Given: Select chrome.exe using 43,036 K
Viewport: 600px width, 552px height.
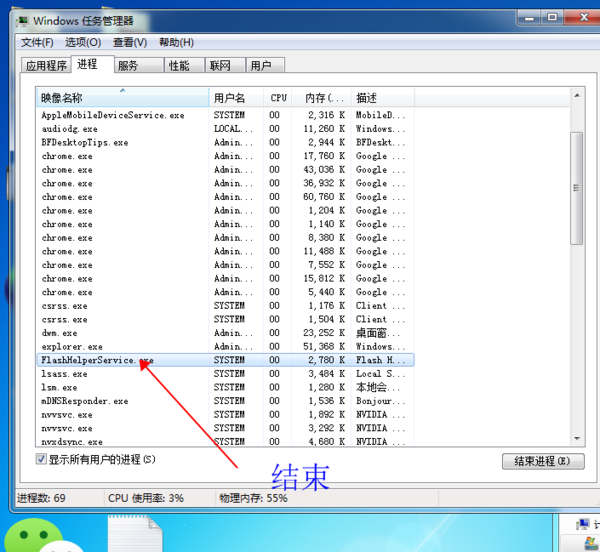Looking at the screenshot, I should click(225, 170).
